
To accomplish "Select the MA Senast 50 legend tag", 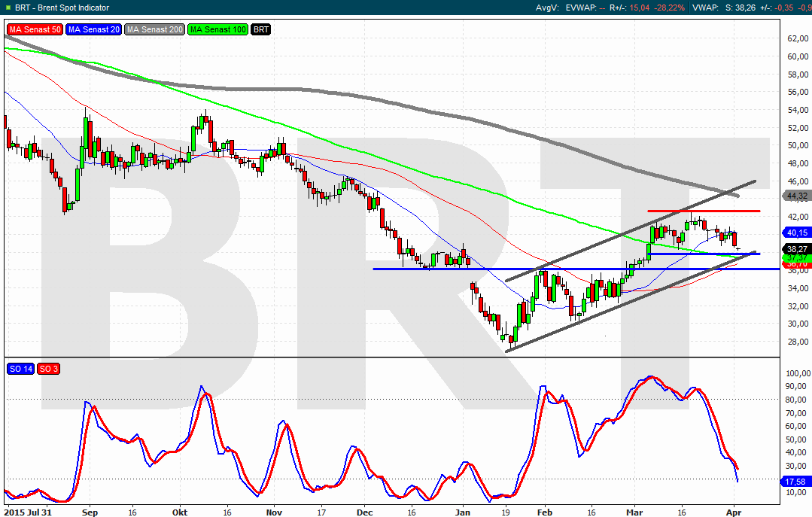I will [35, 29].
